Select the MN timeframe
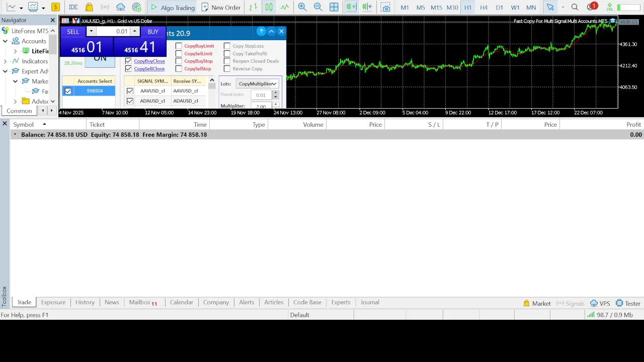Screen dimensions: 644x362 531,8
